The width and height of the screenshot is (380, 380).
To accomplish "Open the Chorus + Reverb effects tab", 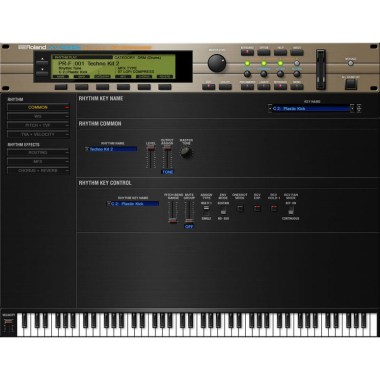I will [38, 171].
